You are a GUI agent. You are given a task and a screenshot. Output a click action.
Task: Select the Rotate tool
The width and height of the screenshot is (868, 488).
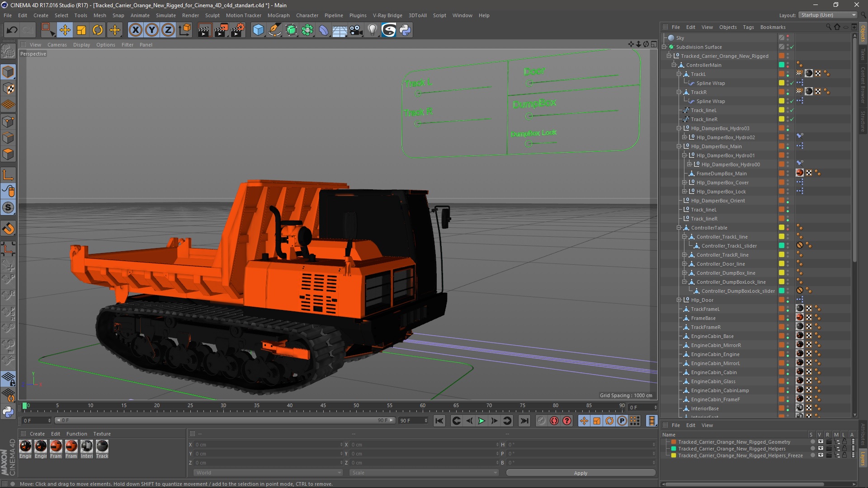click(98, 30)
